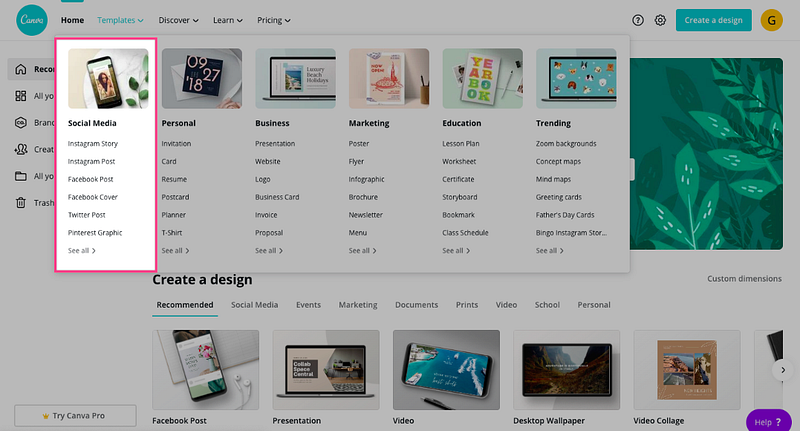The image size is (800, 431).
Task: Open the Certificate template link
Action: [458, 179]
